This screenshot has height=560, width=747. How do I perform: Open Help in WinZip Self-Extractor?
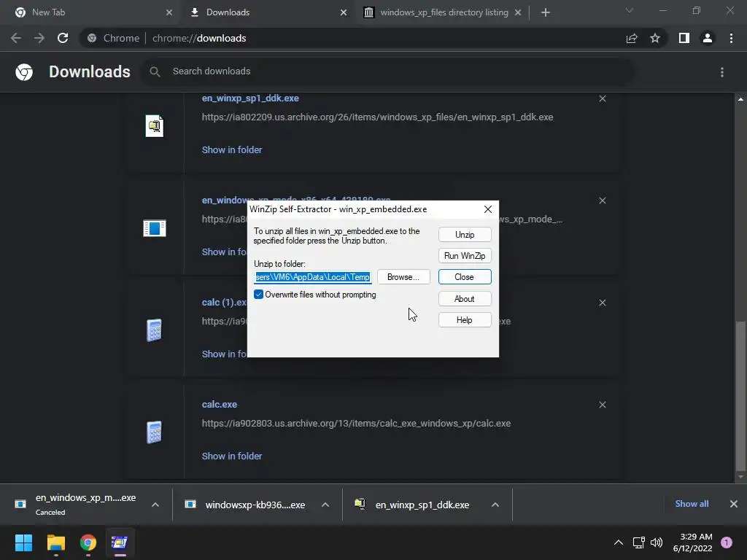click(x=465, y=320)
